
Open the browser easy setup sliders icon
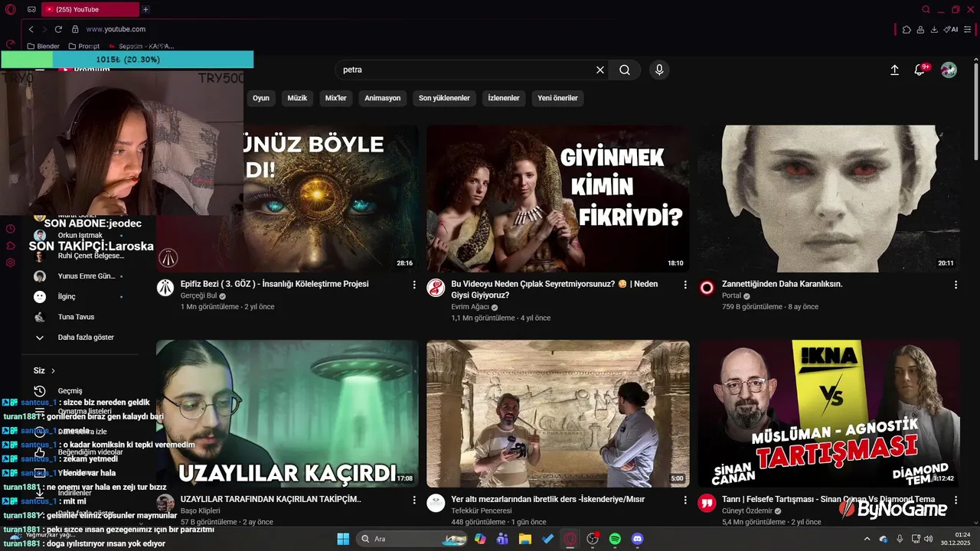coord(969,29)
